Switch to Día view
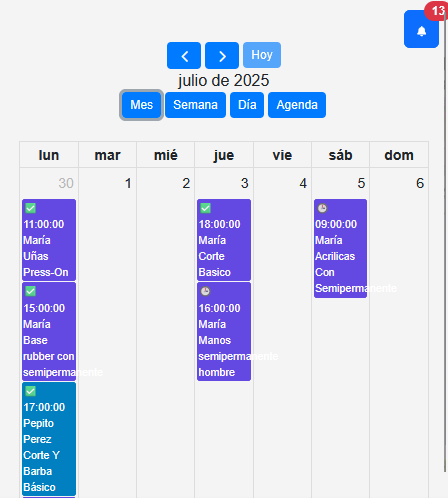 click(x=247, y=105)
